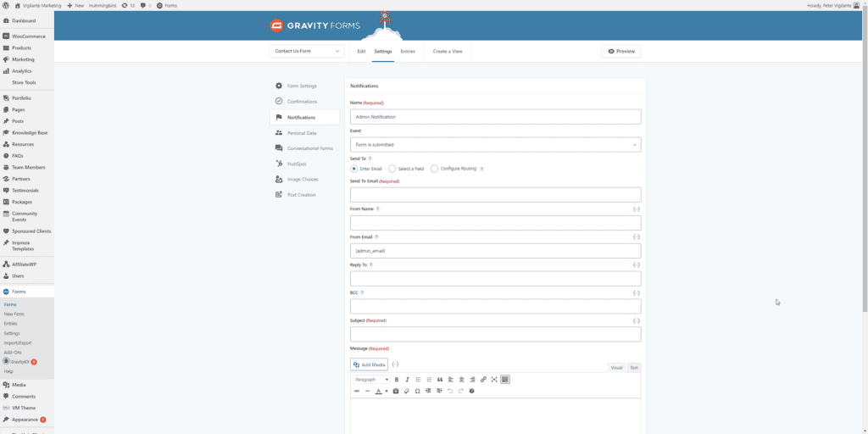Insert a blockquote using the quote icon

click(440, 380)
